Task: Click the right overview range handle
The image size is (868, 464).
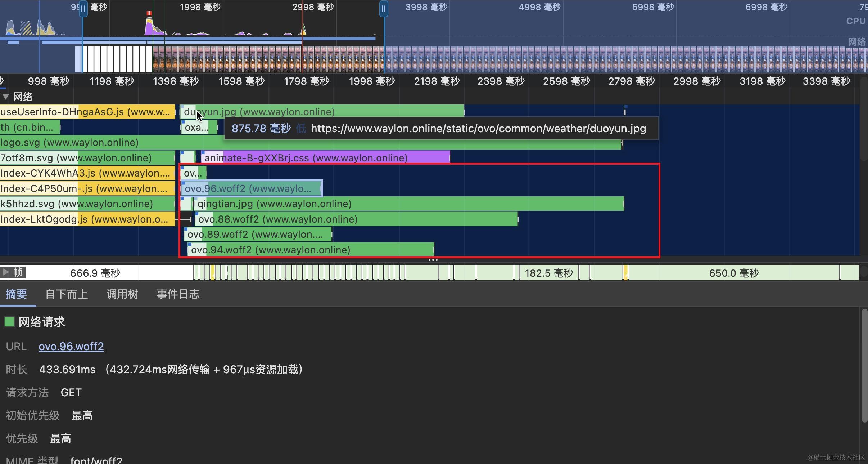Action: click(x=384, y=9)
